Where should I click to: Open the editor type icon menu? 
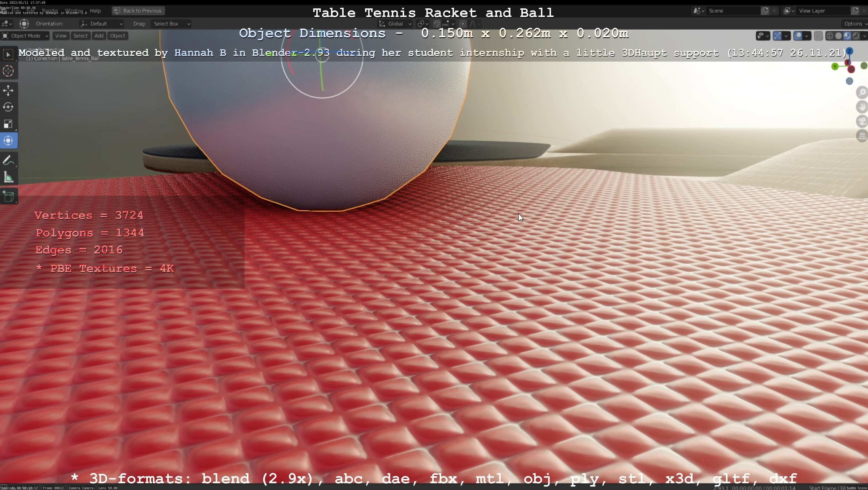[x=6, y=24]
